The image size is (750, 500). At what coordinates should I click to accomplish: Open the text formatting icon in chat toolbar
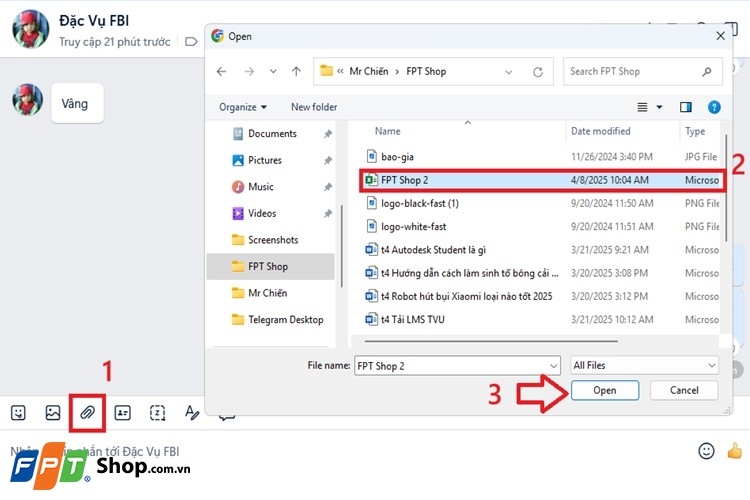[192, 412]
